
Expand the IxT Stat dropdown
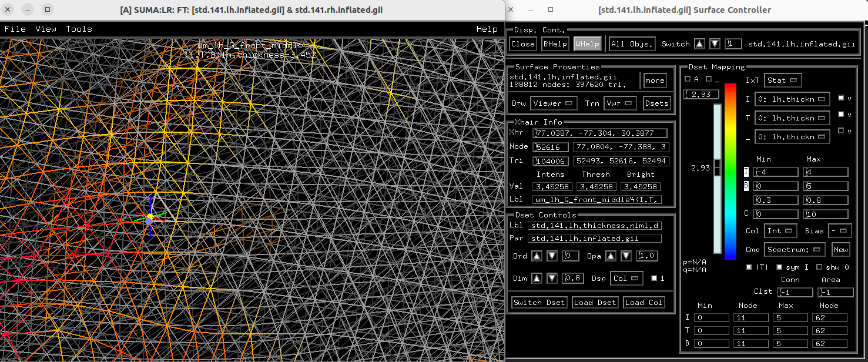point(783,81)
